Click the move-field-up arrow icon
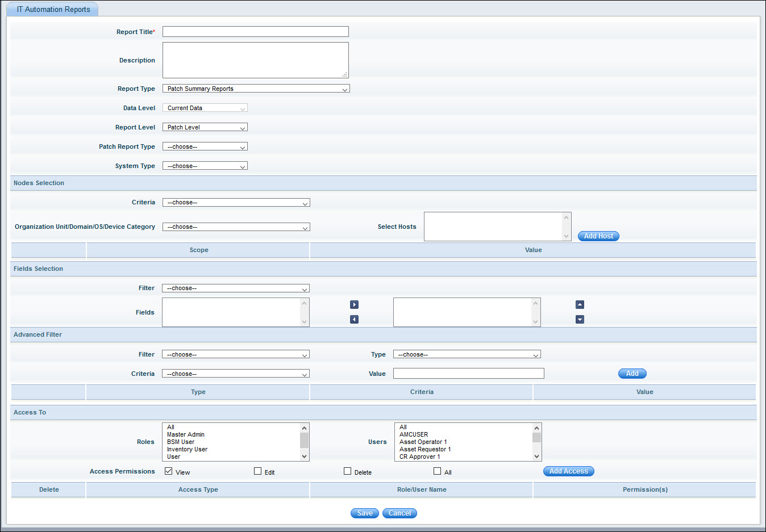 (x=580, y=304)
